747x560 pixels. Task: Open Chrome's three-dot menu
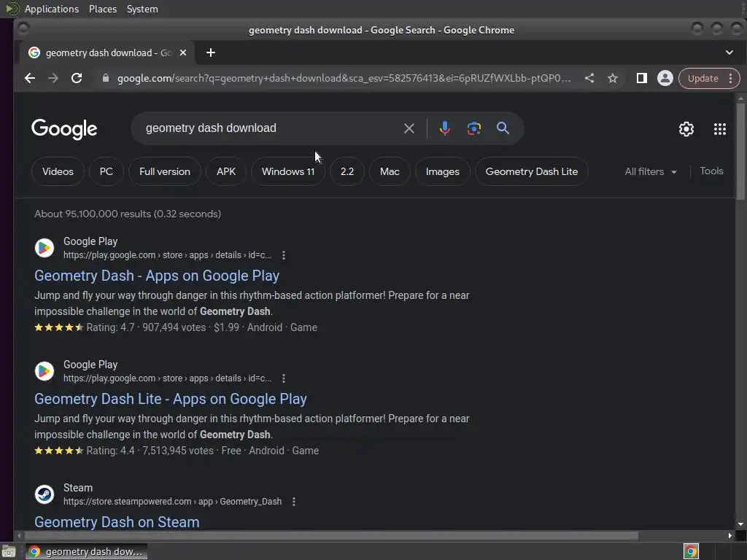[730, 78]
